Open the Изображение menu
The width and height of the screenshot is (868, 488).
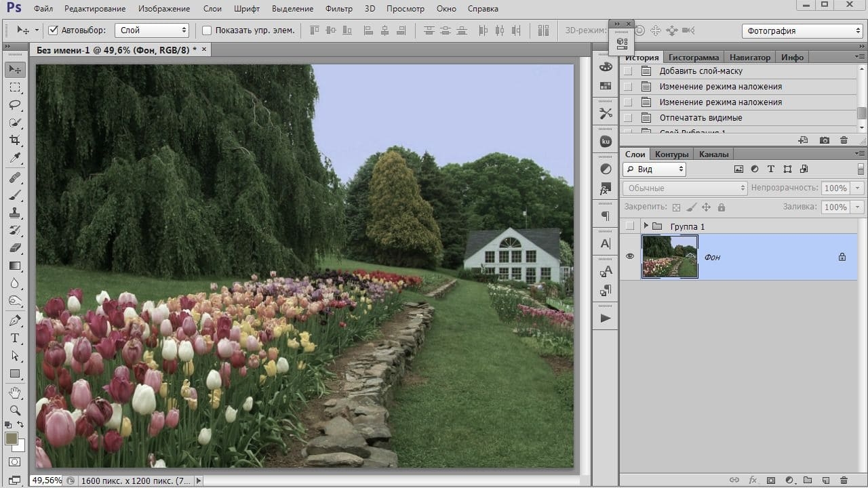pyautogui.click(x=164, y=9)
